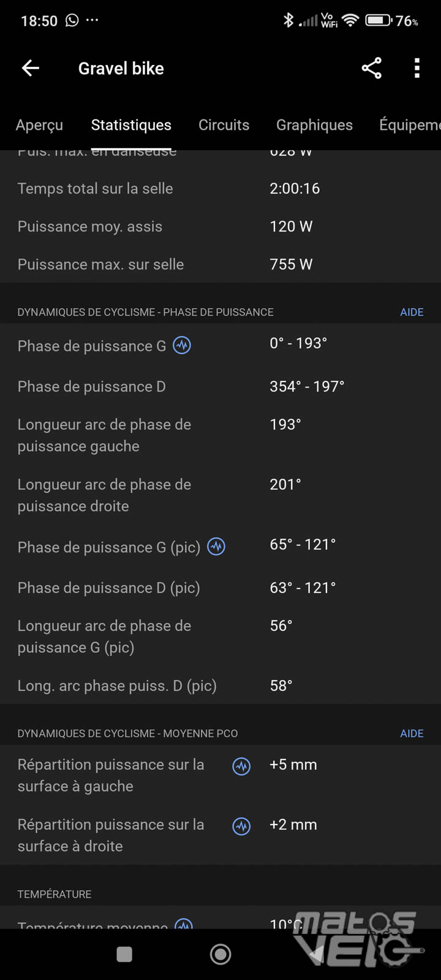The width and height of the screenshot is (441, 980).
Task: Open chart icon for surface à gauche
Action: [242, 766]
